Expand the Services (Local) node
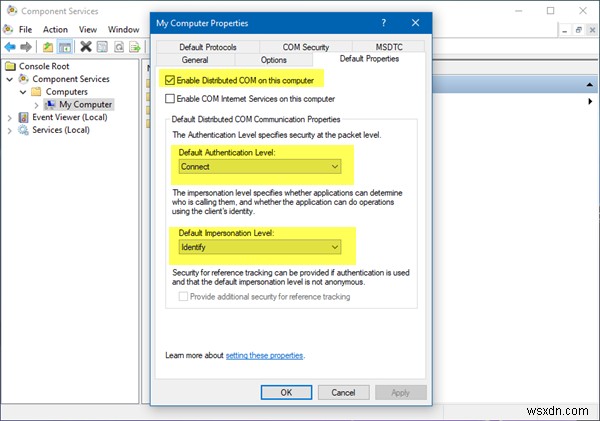Image resolution: width=600 pixels, height=421 pixels. [10, 131]
